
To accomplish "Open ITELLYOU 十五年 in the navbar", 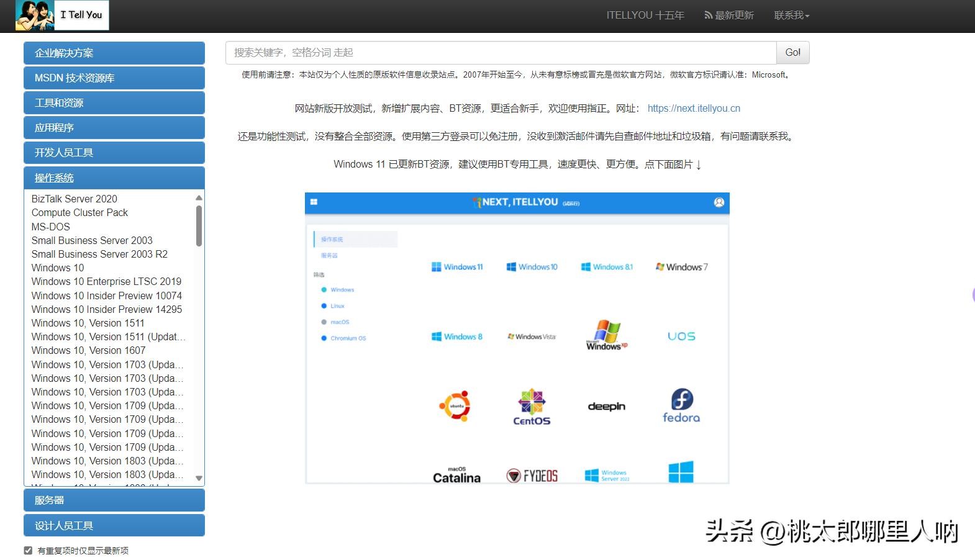I will click(645, 16).
